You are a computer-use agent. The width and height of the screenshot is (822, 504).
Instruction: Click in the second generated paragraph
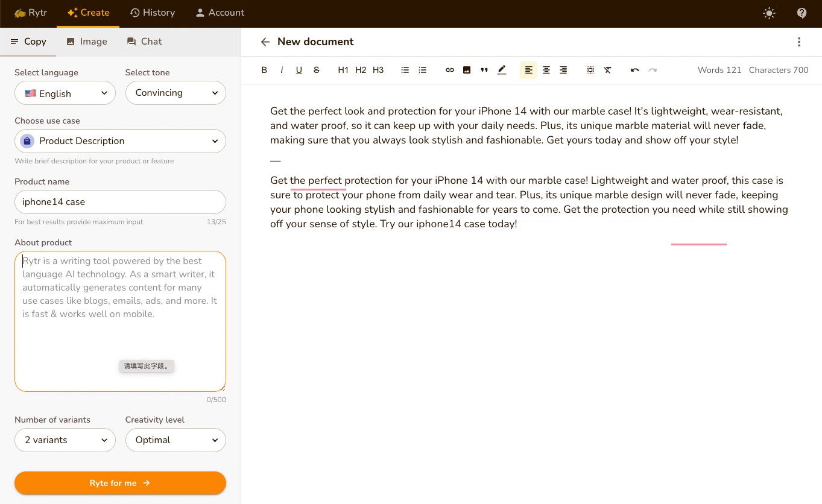coord(529,202)
